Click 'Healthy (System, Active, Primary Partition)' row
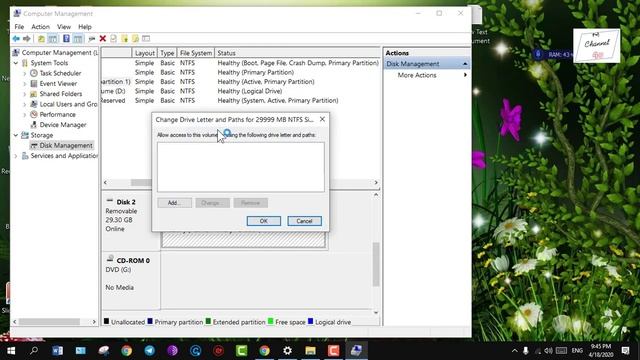This screenshot has width=640, height=360. [278, 100]
